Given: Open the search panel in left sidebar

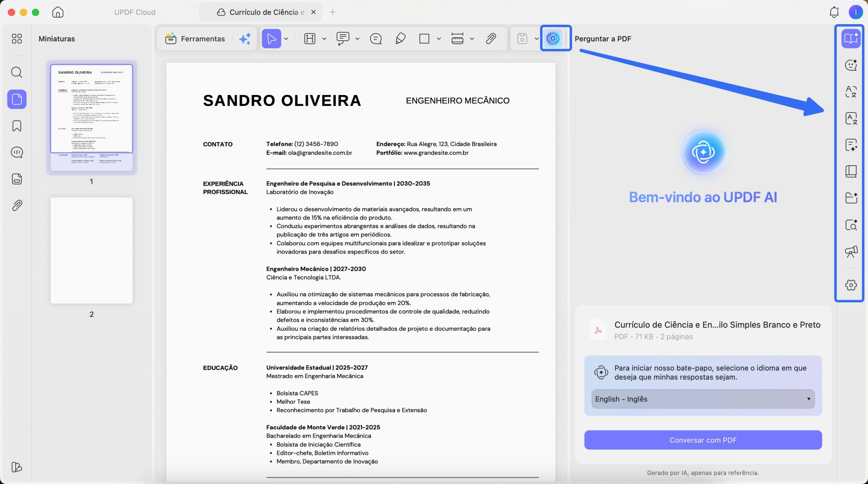Looking at the screenshot, I should coord(17,72).
